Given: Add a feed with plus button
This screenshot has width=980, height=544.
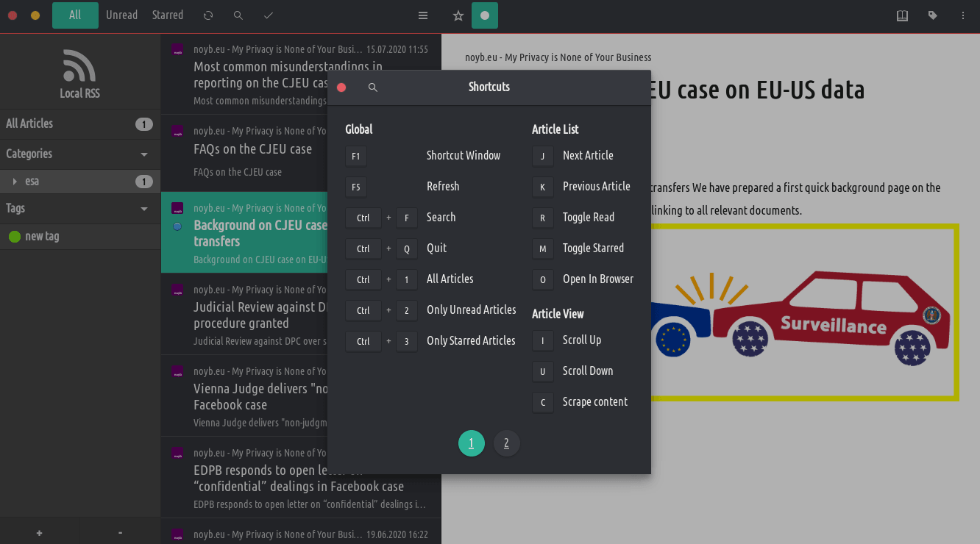Looking at the screenshot, I should pyautogui.click(x=39, y=533).
